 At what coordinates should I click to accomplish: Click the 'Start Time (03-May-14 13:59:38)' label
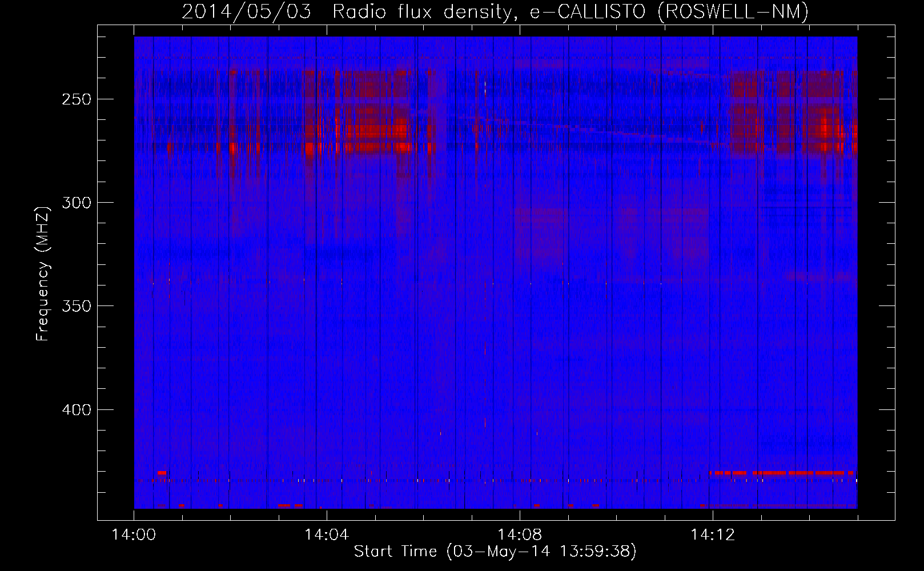(495, 552)
